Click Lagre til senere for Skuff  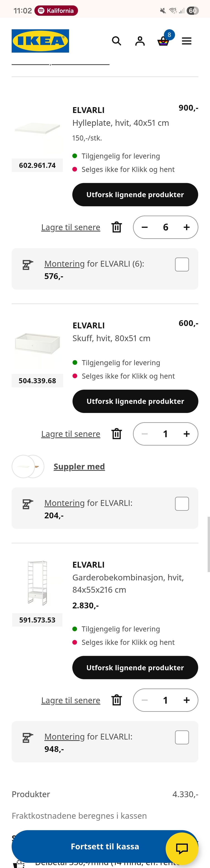point(70,434)
